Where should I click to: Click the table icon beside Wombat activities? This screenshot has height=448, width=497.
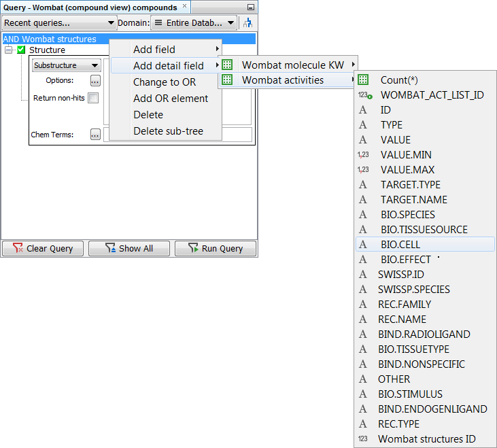pos(227,80)
